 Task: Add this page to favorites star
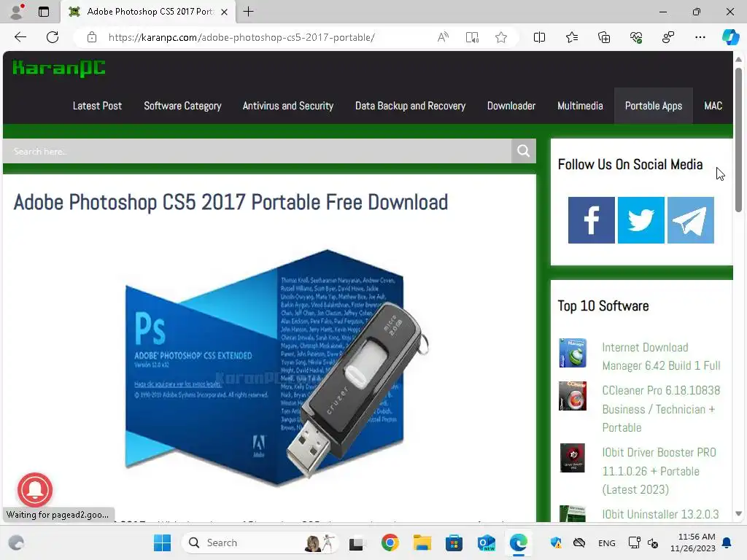point(500,37)
